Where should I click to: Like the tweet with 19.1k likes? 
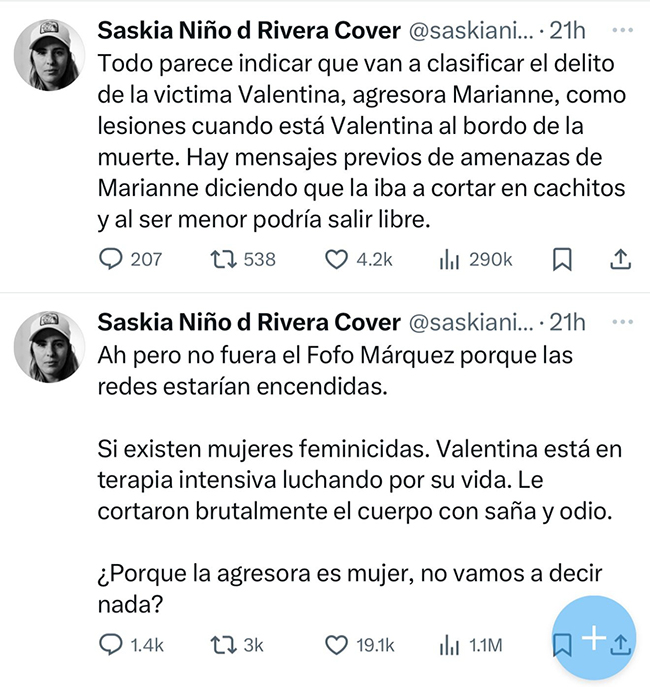[x=337, y=645]
